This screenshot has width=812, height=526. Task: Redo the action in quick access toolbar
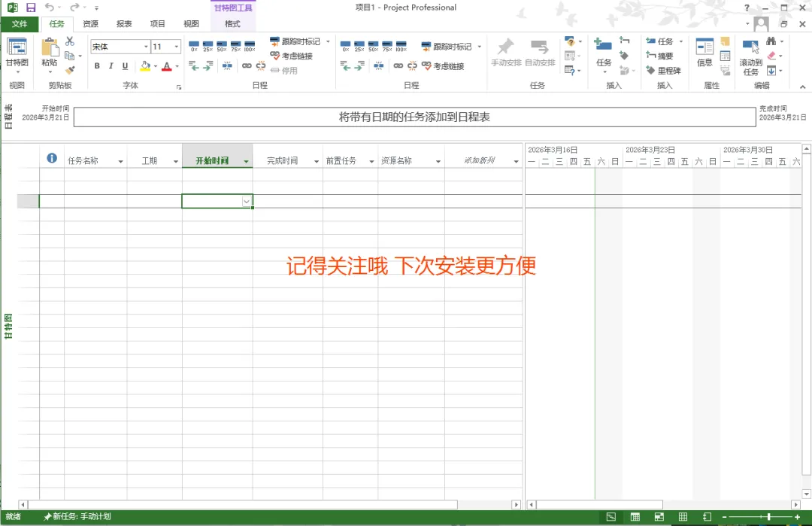point(74,8)
